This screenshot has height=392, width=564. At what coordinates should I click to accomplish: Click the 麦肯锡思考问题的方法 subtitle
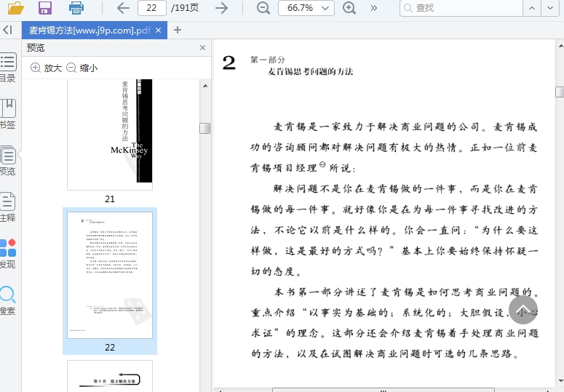click(x=311, y=71)
